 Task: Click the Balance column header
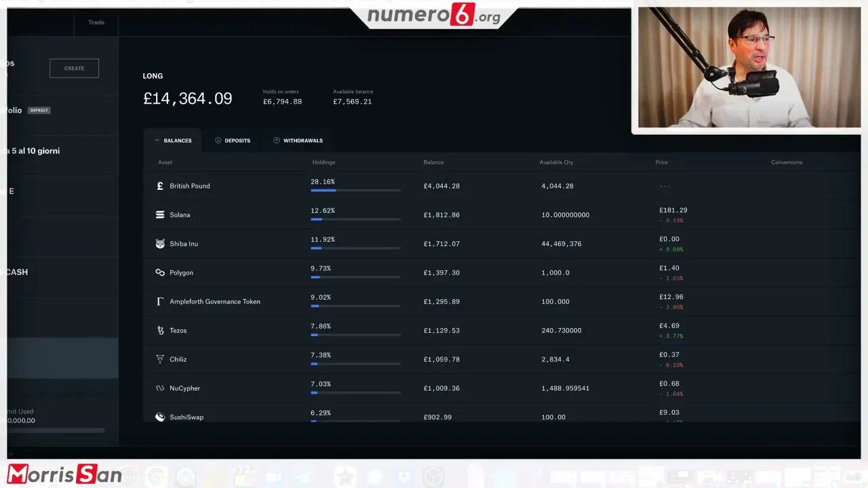pos(433,163)
